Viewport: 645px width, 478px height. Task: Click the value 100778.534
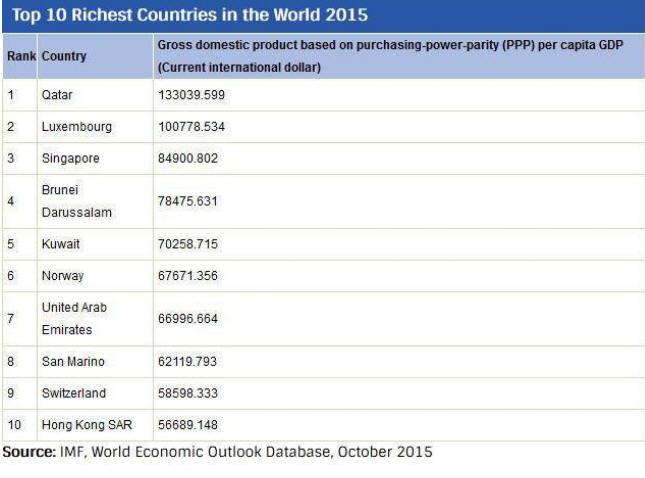191,127
